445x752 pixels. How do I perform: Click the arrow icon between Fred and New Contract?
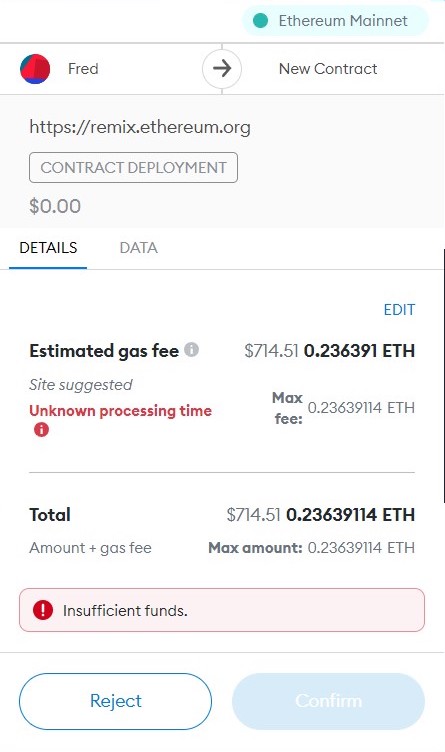222,69
